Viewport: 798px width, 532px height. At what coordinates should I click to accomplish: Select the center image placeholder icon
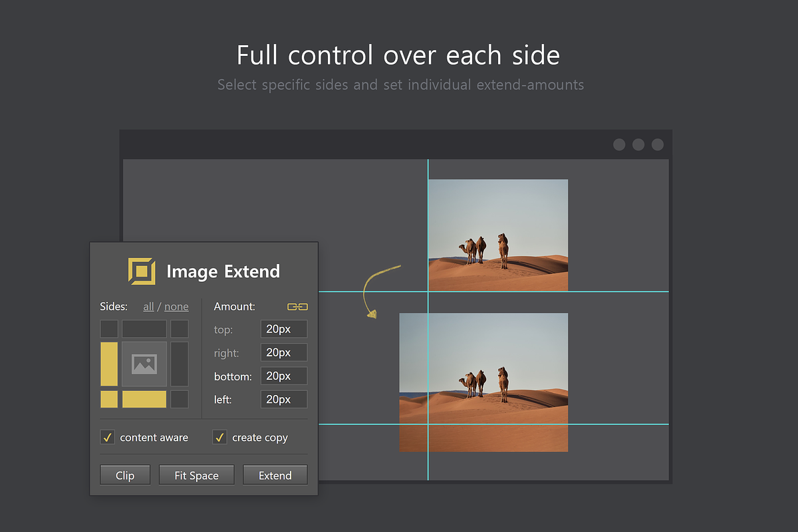click(144, 364)
